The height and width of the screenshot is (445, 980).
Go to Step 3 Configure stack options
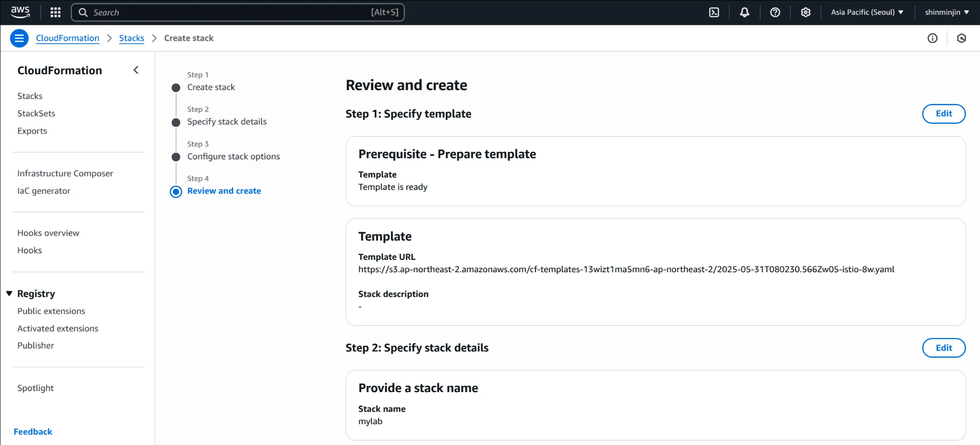[233, 156]
